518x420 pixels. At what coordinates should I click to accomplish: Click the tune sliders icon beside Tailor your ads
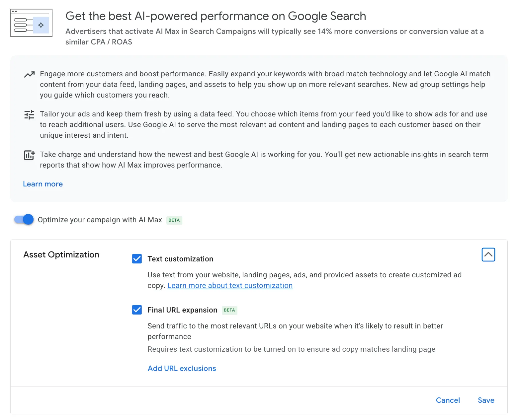(29, 115)
